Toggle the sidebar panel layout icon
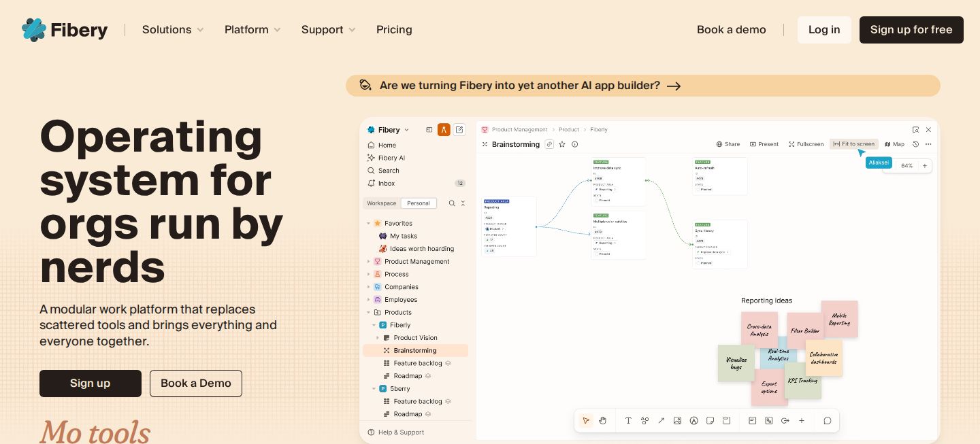Viewport: 980px width, 444px height. [429, 130]
